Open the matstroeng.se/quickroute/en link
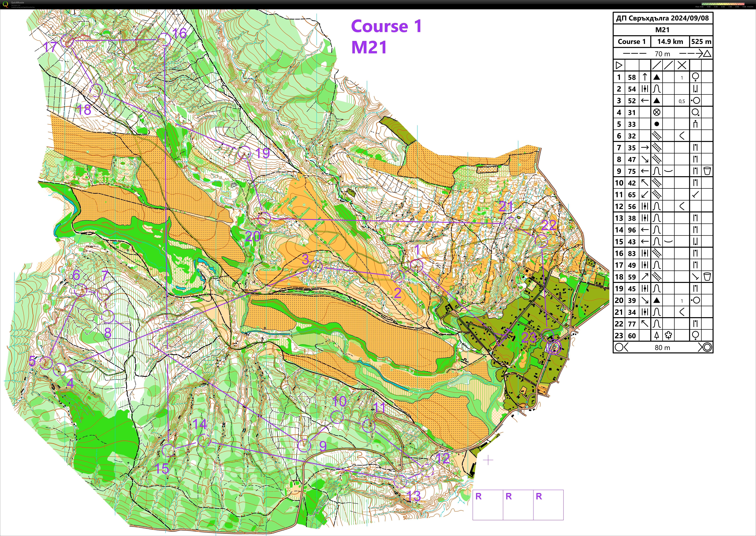Screen dimensions: 756x536 (x=23, y=7)
